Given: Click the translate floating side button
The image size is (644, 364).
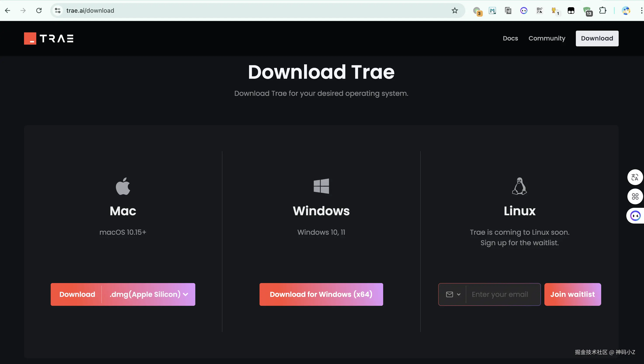Looking at the screenshot, I should [635, 177].
